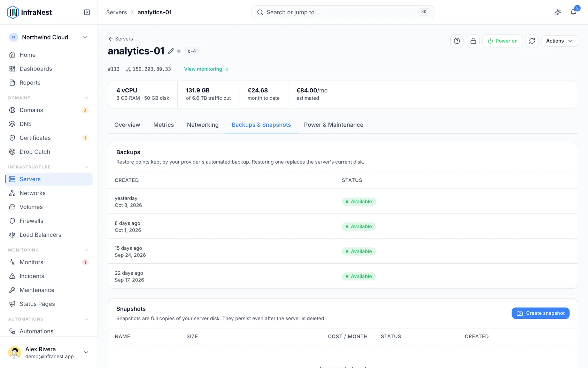
Task: Follow the View monitoring link
Action: pos(206,69)
